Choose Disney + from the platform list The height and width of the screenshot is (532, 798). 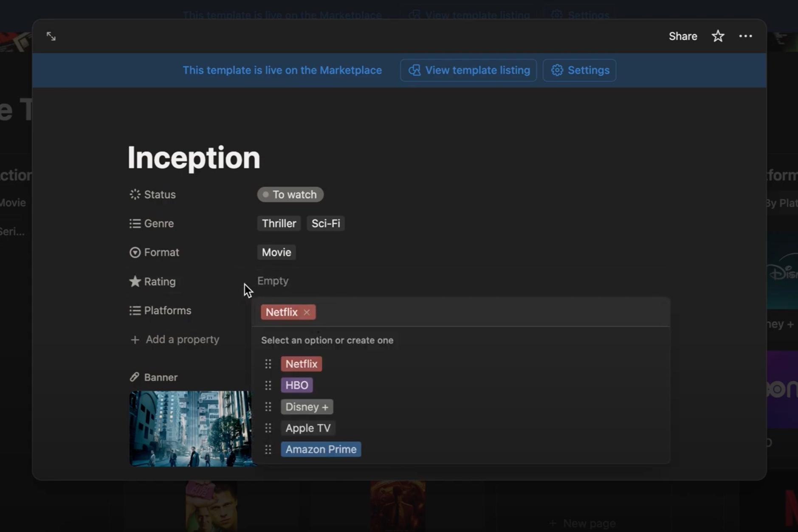pyautogui.click(x=307, y=407)
